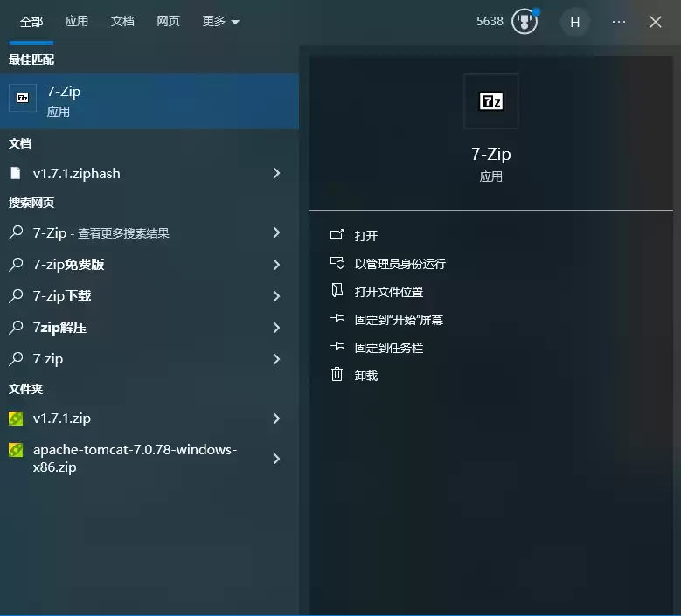Image resolution: width=681 pixels, height=616 pixels.
Task: Select 打开文件位置
Action: 389,292
